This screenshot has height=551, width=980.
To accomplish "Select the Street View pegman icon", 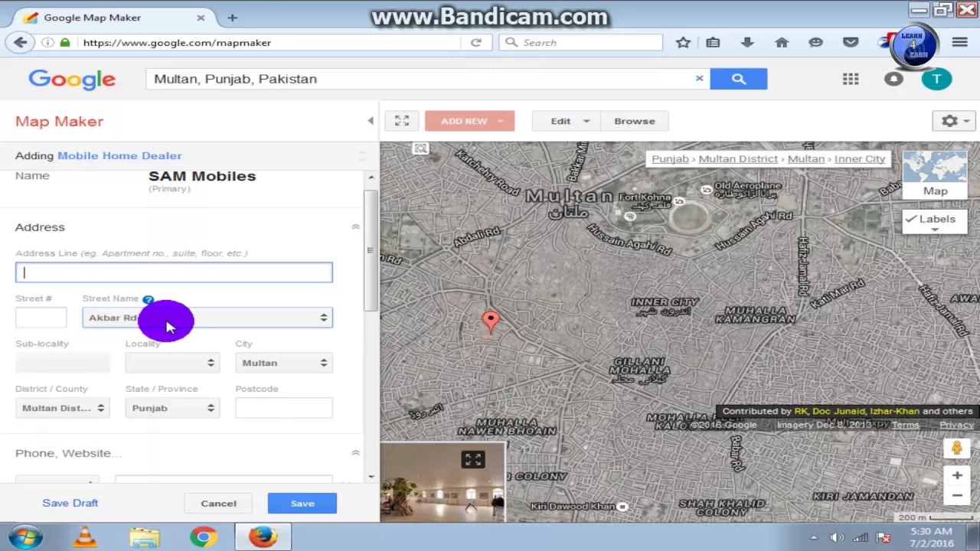I will [956, 448].
